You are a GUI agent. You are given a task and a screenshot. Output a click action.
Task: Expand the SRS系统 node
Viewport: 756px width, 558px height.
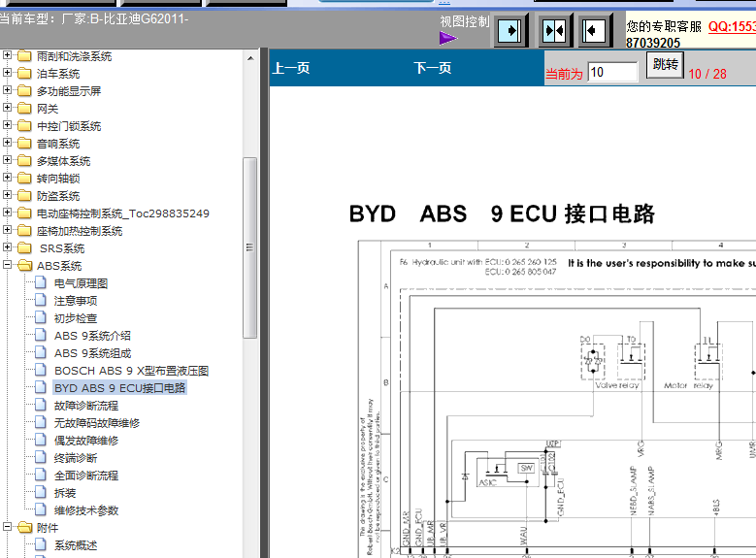[x=7, y=247]
